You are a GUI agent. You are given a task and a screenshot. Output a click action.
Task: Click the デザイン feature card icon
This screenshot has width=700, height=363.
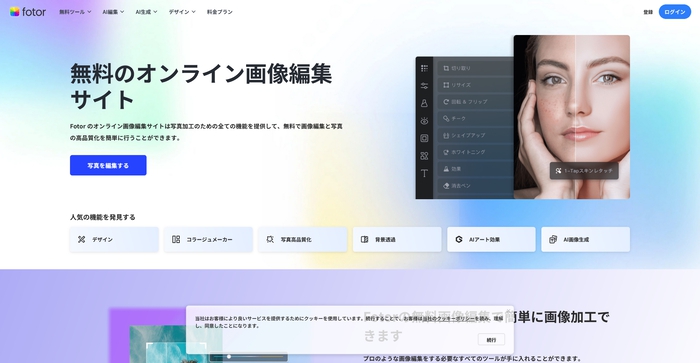[81, 240]
